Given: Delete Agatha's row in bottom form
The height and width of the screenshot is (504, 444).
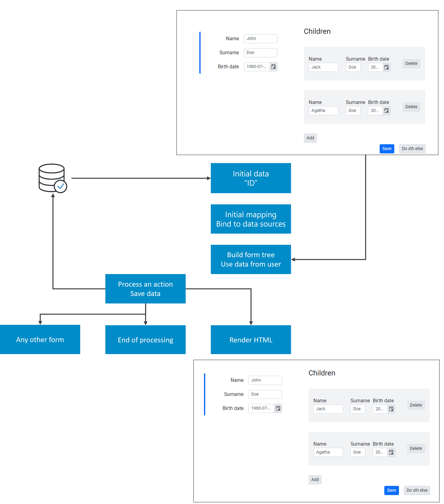Looking at the screenshot, I should 416,449.
